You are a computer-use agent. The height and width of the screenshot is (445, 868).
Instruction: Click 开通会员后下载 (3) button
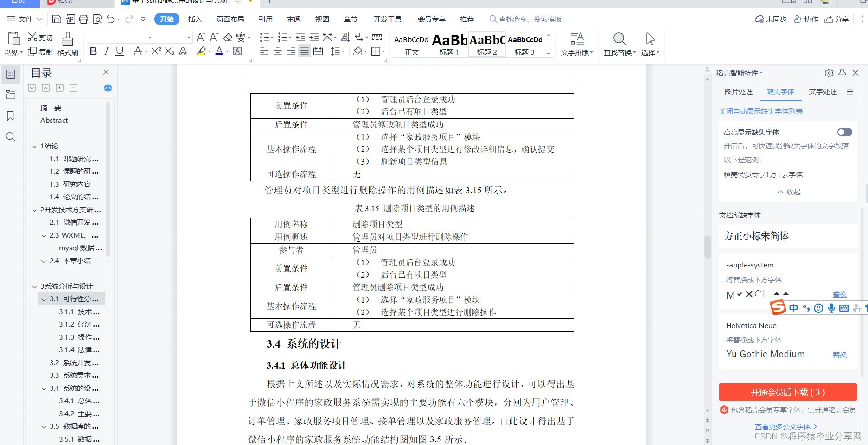coord(788,392)
